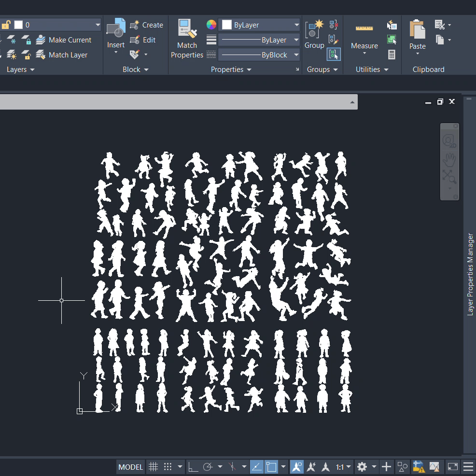The image size is (476, 476).
Task: Open the ByBlock lineweight dropdown
Action: coord(260,55)
